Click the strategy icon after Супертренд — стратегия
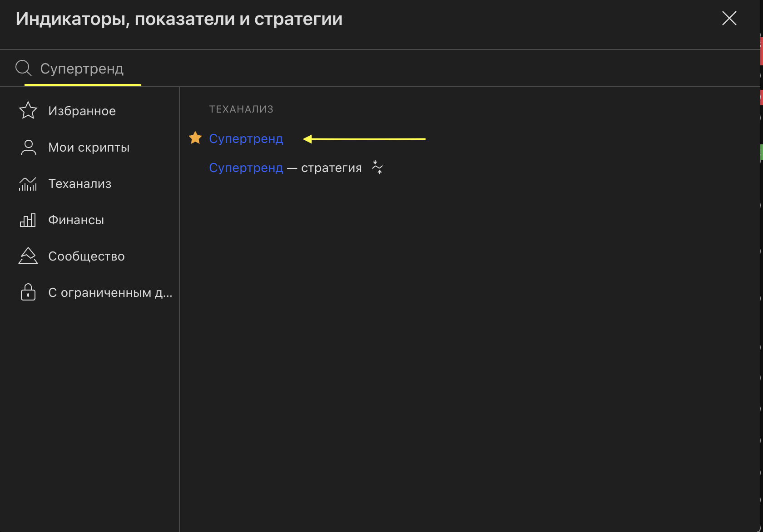Viewport: 763px width, 532px height. point(377,167)
